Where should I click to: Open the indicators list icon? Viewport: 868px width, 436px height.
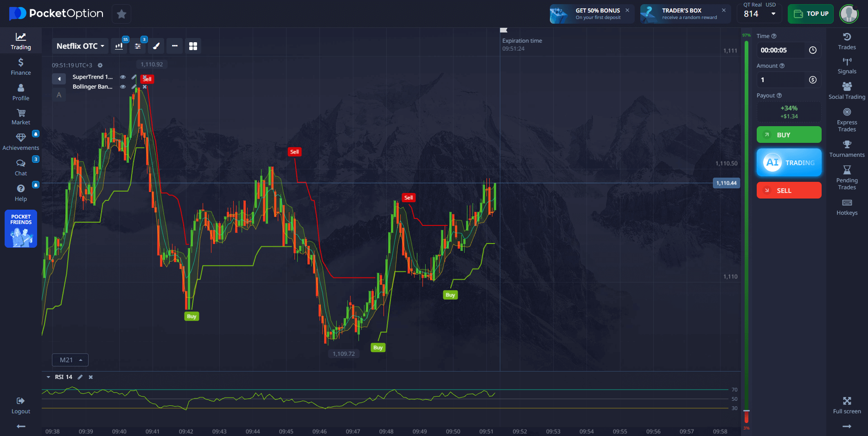[138, 46]
